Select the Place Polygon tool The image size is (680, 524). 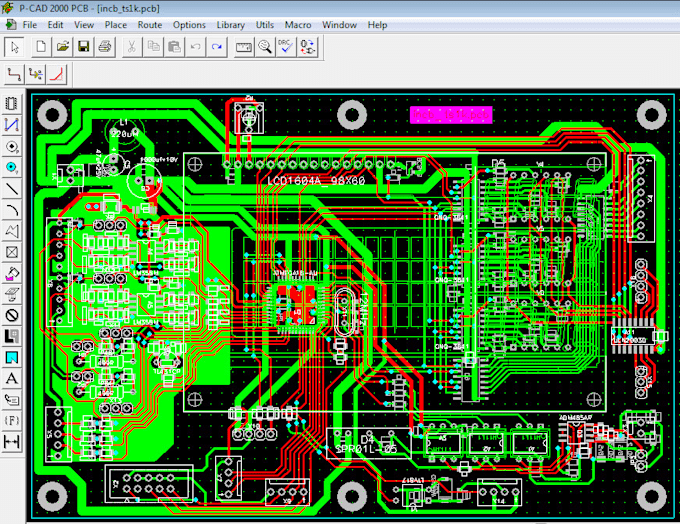click(x=12, y=231)
